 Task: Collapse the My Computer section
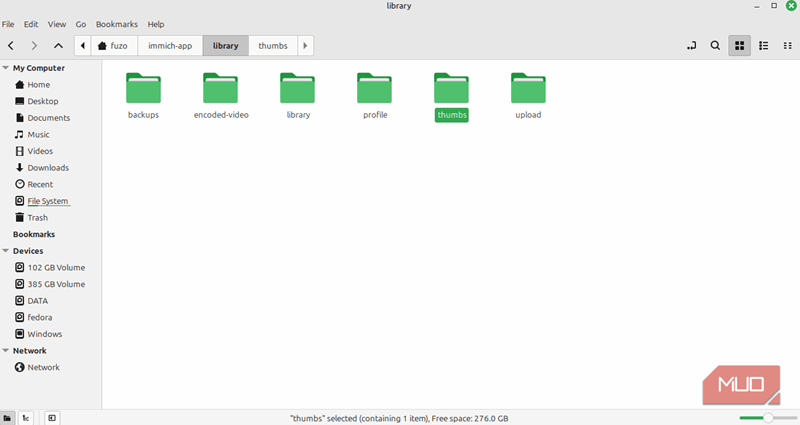tap(6, 68)
